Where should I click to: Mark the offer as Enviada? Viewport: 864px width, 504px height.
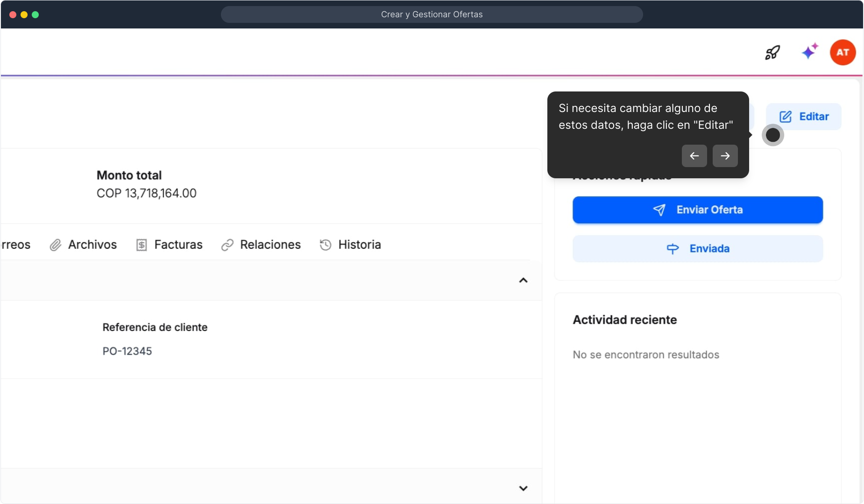698,249
